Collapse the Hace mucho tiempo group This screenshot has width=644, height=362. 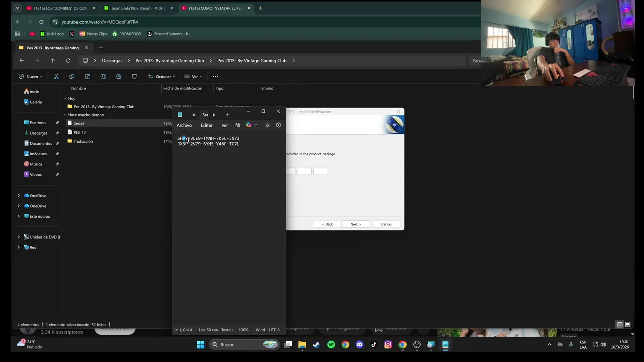[x=65, y=115]
